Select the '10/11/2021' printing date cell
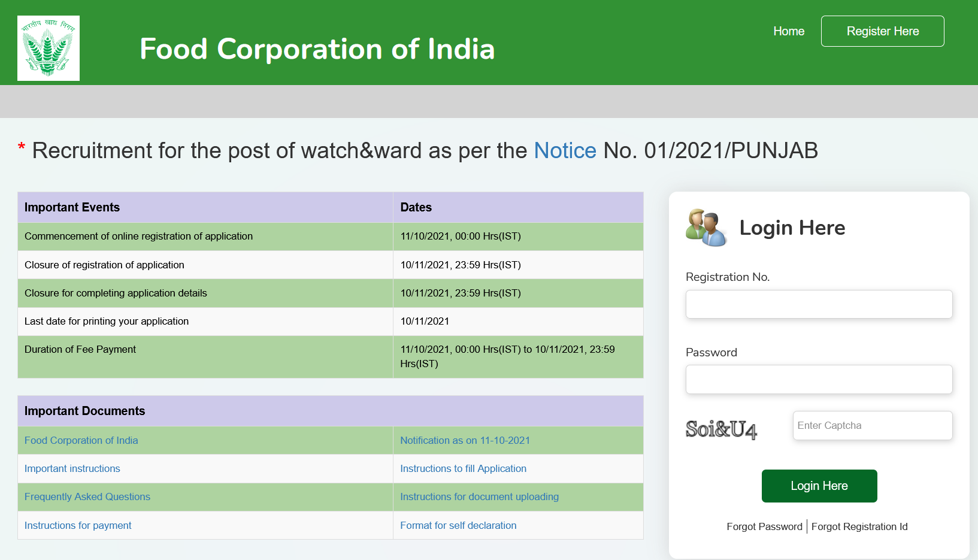Image resolution: width=978 pixels, height=560 pixels. [518, 321]
